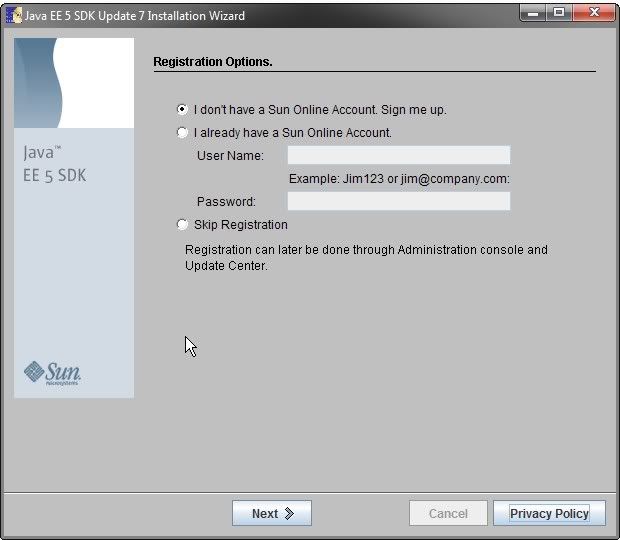Screen dimensions: 620x540
Task: Choose "I already have a Sun Online Account"
Action: pyautogui.click(x=182, y=133)
